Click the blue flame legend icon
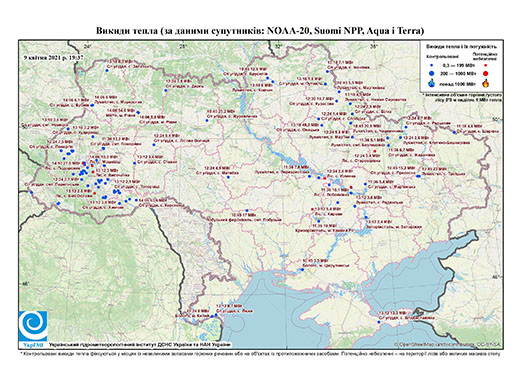This screenshot has height=368, width=520. tap(432, 83)
